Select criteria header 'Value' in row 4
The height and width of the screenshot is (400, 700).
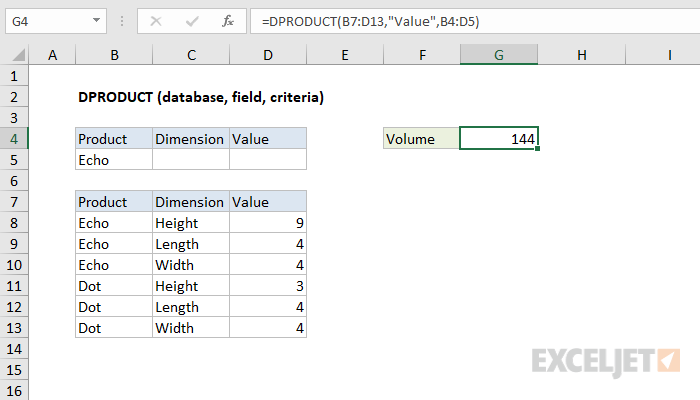point(268,139)
